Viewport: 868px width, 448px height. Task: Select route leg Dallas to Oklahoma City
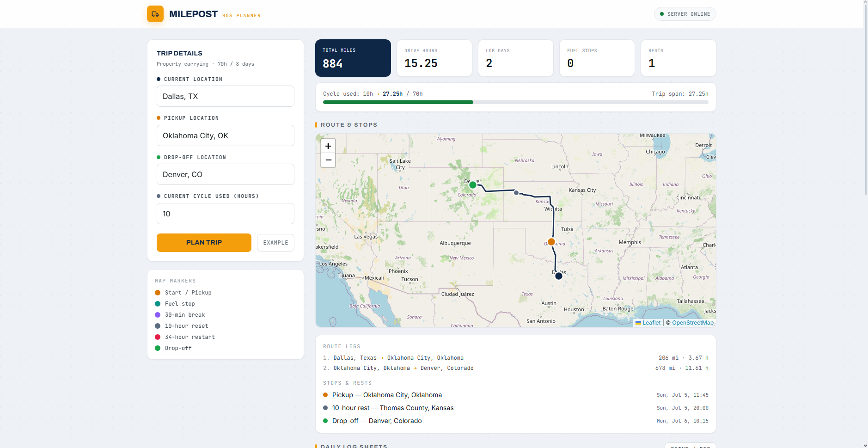[x=516, y=358]
